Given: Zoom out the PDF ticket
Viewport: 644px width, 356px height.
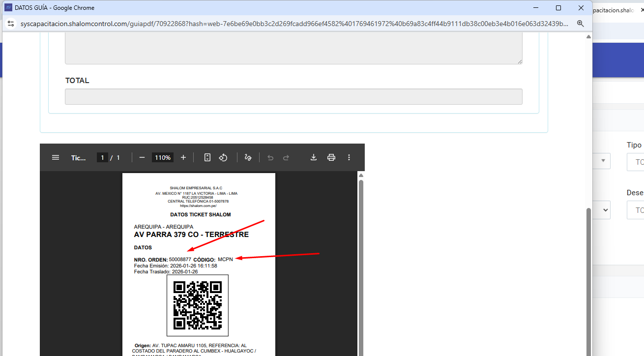Looking at the screenshot, I should pyautogui.click(x=142, y=157).
